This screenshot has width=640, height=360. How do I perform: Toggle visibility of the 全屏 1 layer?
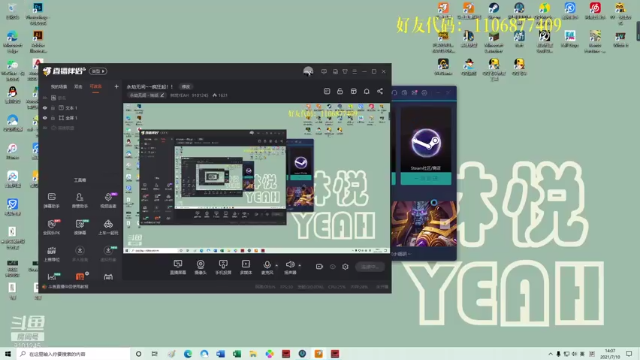pos(45,118)
